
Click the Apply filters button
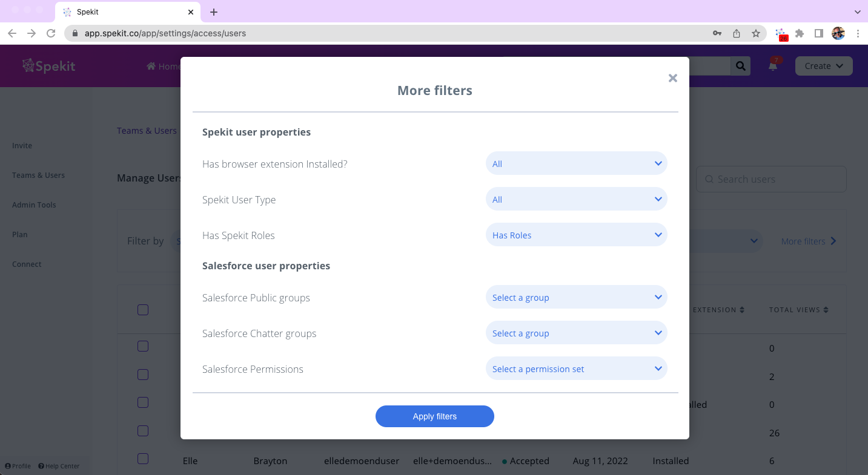click(435, 416)
